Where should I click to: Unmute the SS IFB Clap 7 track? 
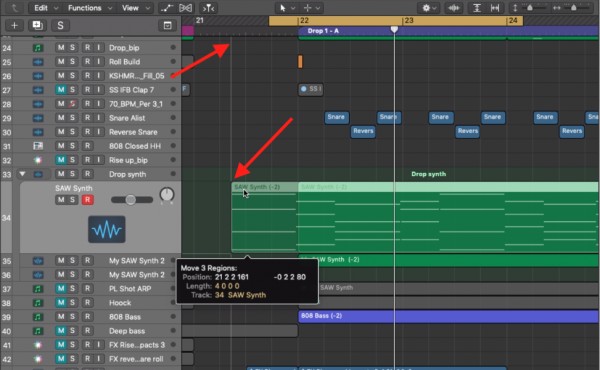(x=61, y=90)
